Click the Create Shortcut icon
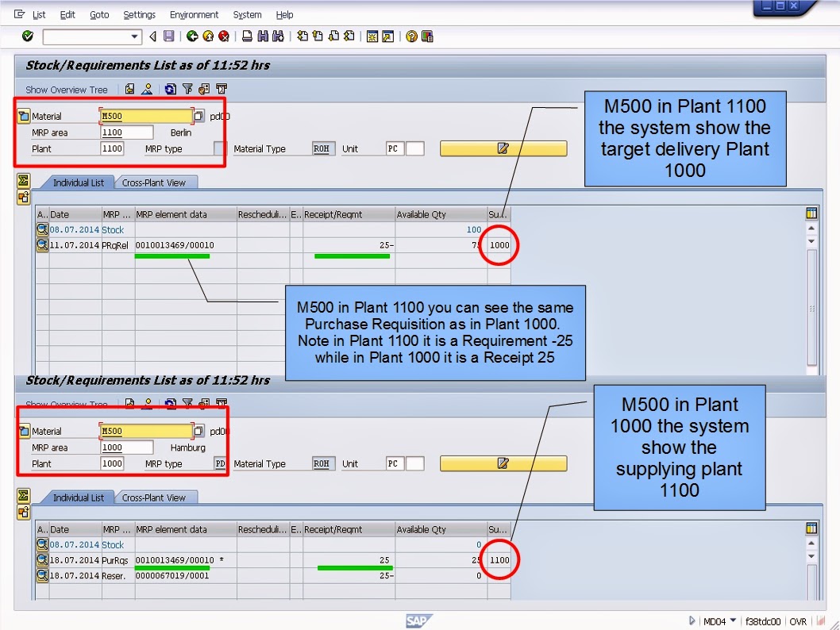 pyautogui.click(x=388, y=36)
